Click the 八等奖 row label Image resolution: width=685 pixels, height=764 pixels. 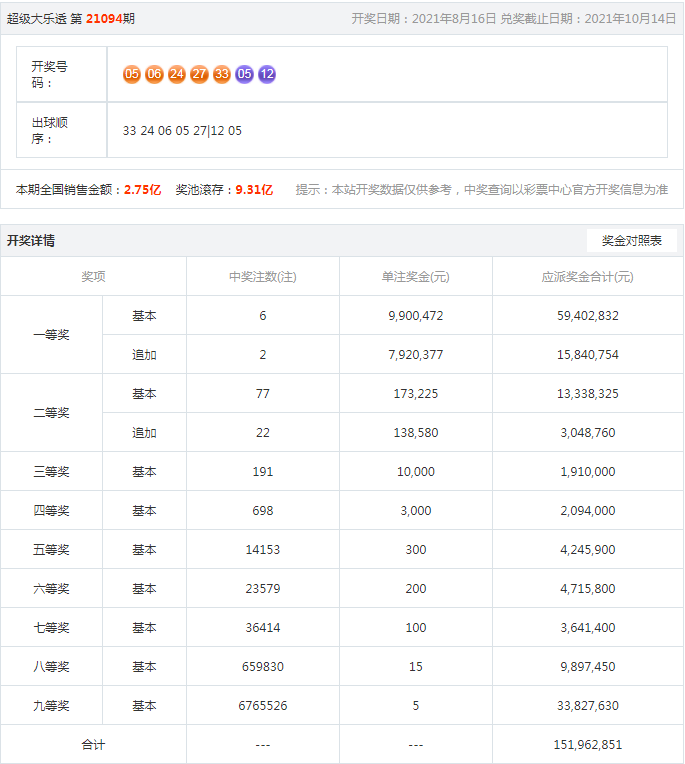click(x=52, y=666)
